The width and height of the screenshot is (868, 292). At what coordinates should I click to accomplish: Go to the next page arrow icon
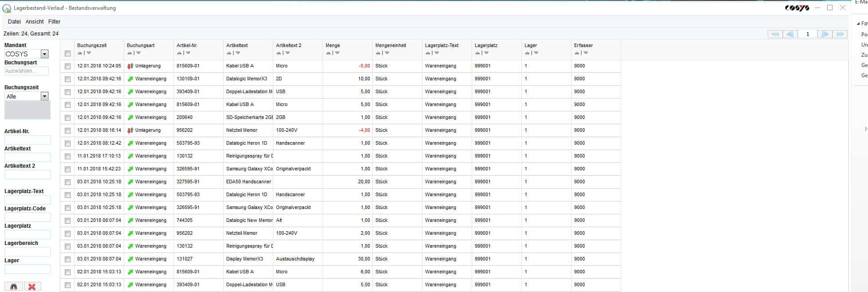tap(825, 34)
